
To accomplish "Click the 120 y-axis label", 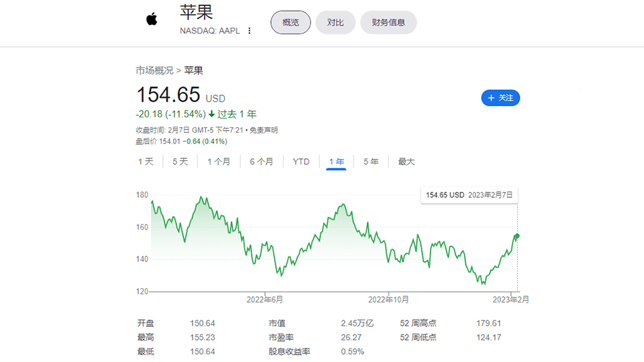I will pos(142,292).
